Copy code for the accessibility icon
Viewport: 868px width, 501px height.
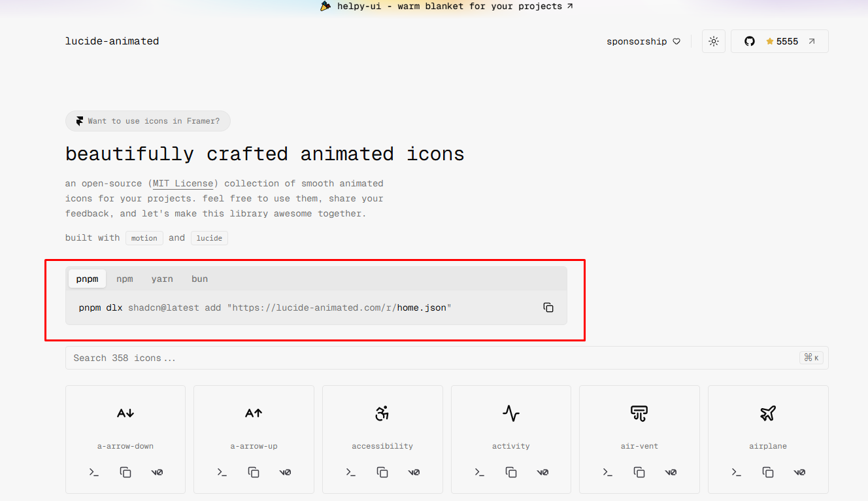[382, 472]
